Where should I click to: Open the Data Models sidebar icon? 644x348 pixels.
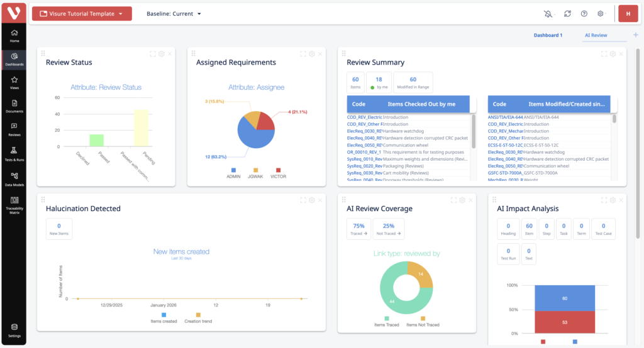14,178
